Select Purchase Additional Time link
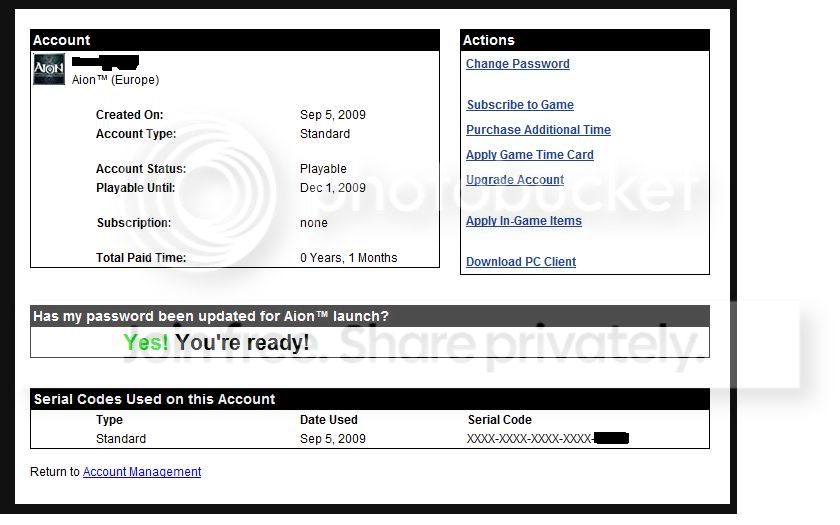Viewport: 840px width, 525px height. tap(538, 130)
